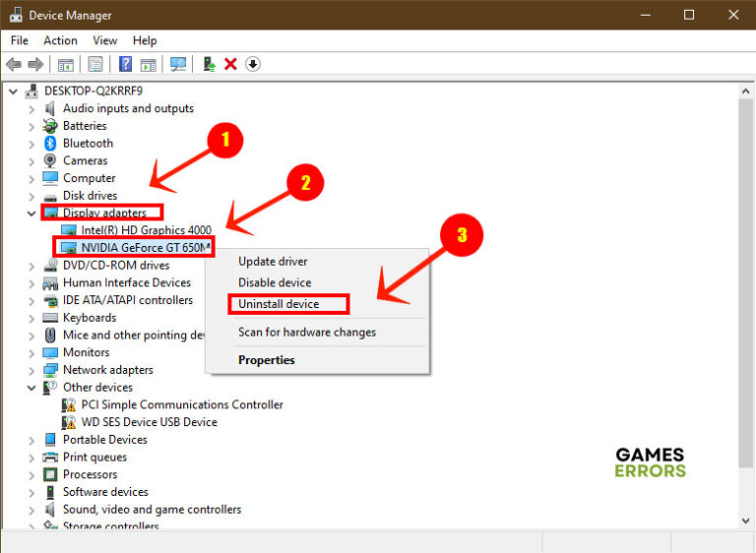The height and width of the screenshot is (553, 756).
Task: Click the Bluetooth category icon in tree
Action: point(51,144)
